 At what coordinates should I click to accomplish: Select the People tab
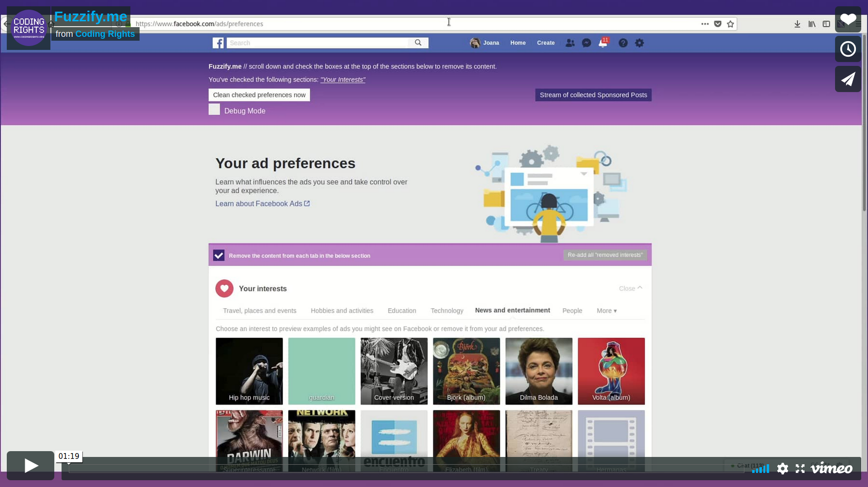572,311
